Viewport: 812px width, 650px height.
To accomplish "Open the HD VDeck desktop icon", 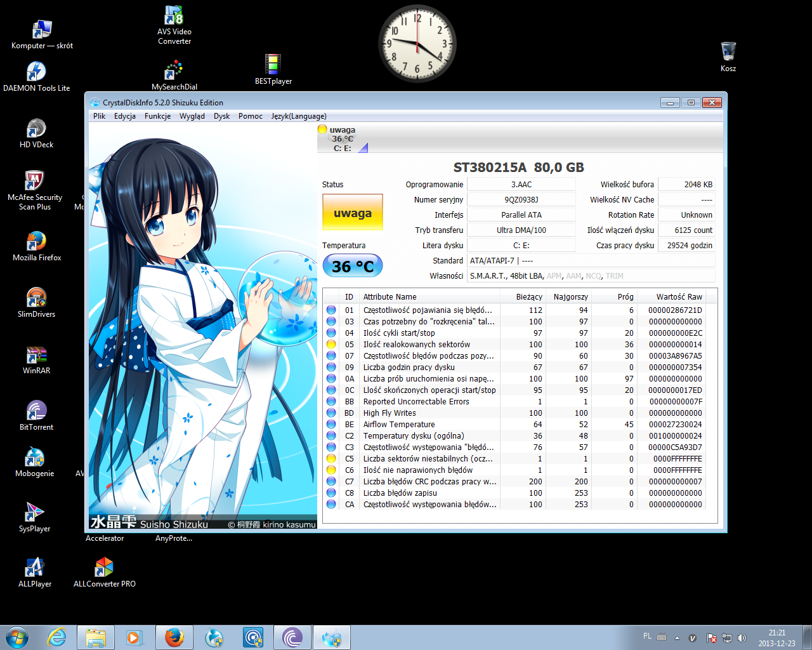I will (x=36, y=133).
